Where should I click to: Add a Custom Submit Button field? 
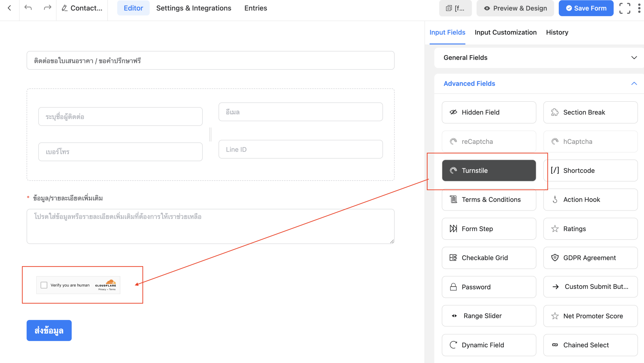point(590,287)
